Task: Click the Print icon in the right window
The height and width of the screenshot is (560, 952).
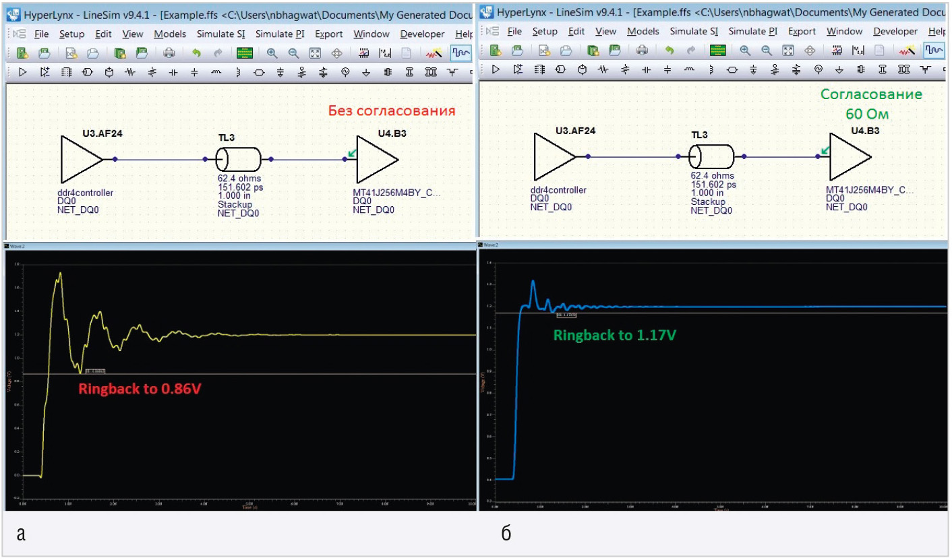Action: click(643, 50)
